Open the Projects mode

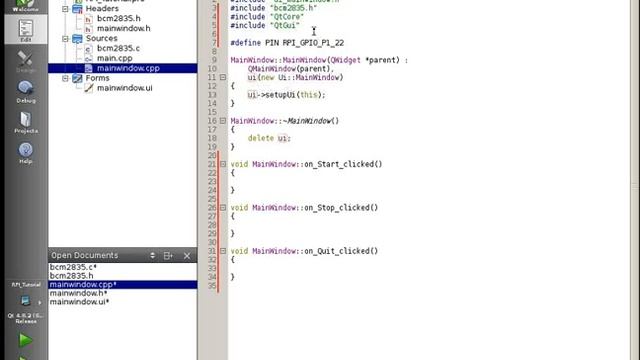[25, 122]
